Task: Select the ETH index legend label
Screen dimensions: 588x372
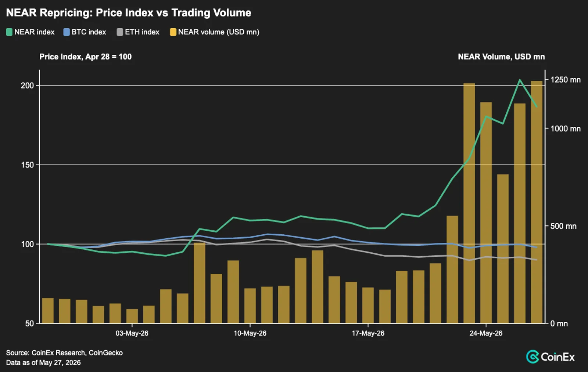Action: 142,32
